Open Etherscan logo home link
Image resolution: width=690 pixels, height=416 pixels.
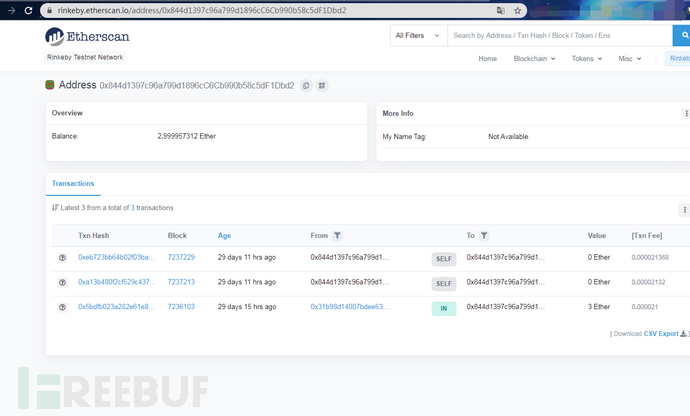[87, 37]
